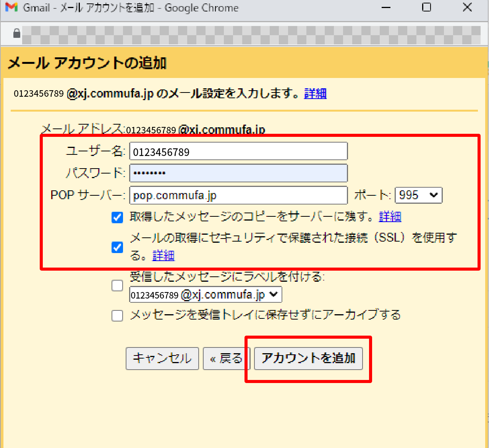Image resolution: width=489 pixels, height=448 pixels.
Task: Open the label selection dropdown 0123456789@xj.commufa.jp
Action: coord(206,295)
